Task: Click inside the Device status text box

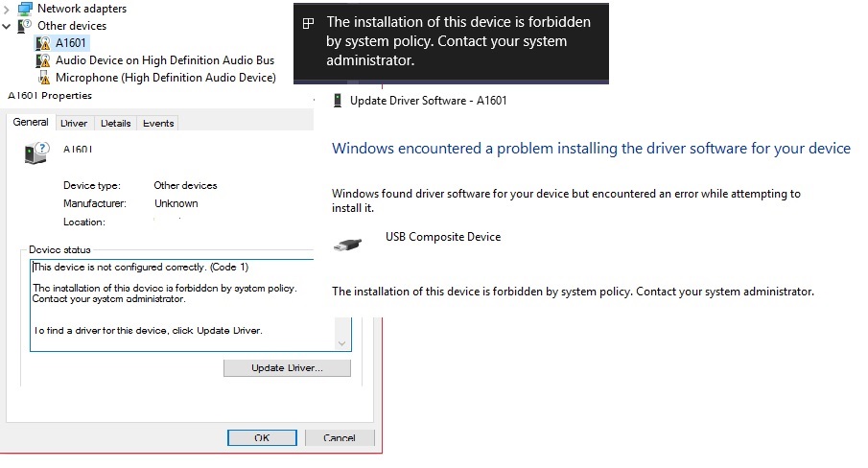Action: coord(182,305)
